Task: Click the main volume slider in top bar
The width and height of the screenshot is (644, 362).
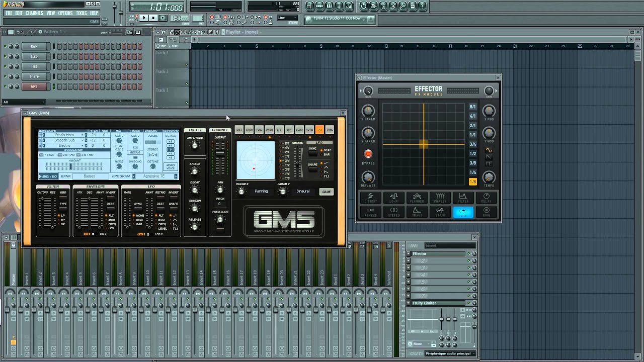Action: pyautogui.click(x=115, y=12)
